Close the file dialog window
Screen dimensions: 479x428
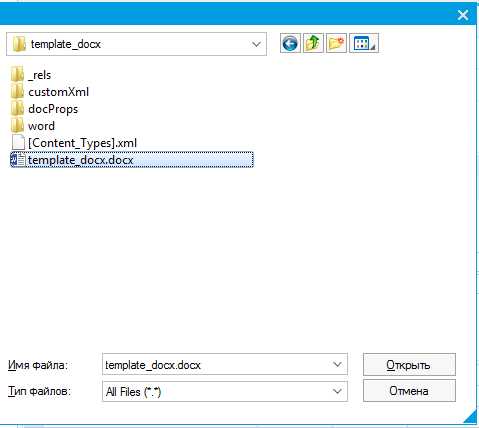(463, 15)
